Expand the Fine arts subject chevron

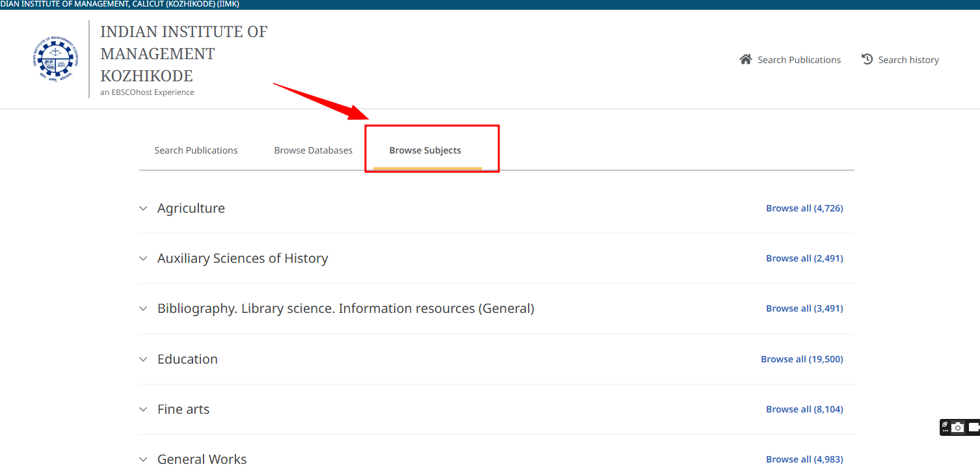[144, 409]
